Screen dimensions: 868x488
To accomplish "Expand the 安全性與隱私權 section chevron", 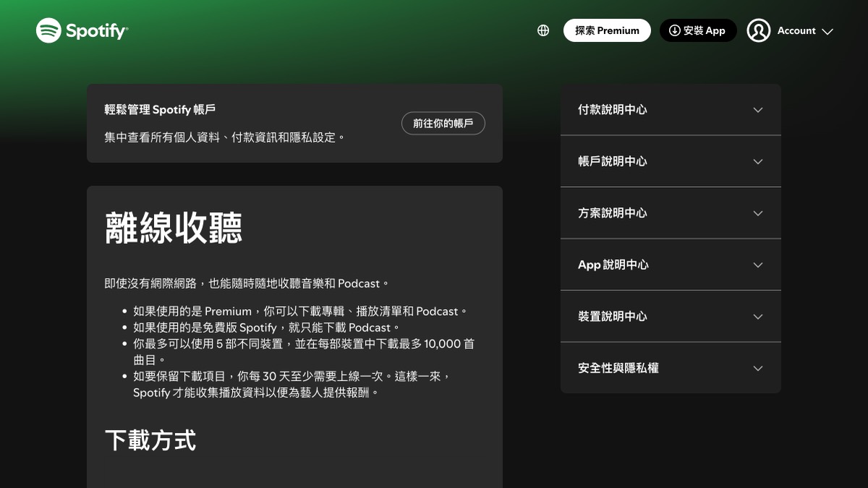I will (758, 368).
